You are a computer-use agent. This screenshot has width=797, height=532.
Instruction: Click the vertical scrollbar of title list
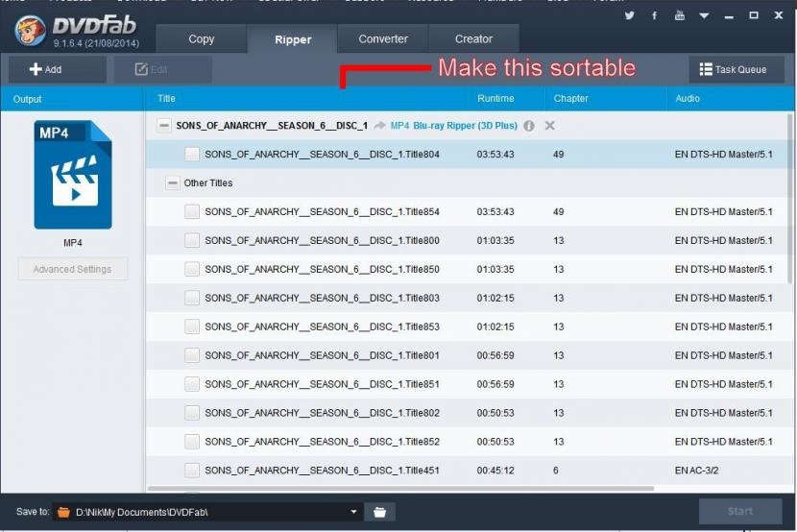[789, 198]
